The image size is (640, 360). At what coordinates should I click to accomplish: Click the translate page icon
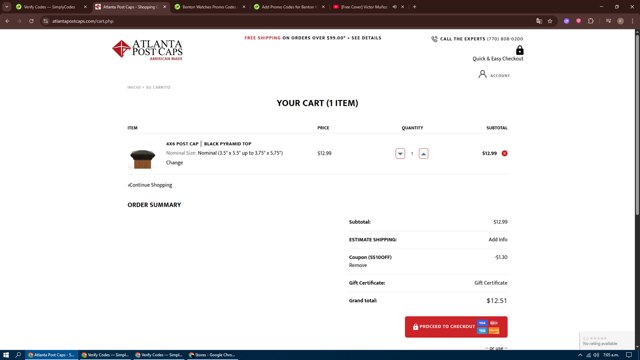pyautogui.click(x=539, y=21)
